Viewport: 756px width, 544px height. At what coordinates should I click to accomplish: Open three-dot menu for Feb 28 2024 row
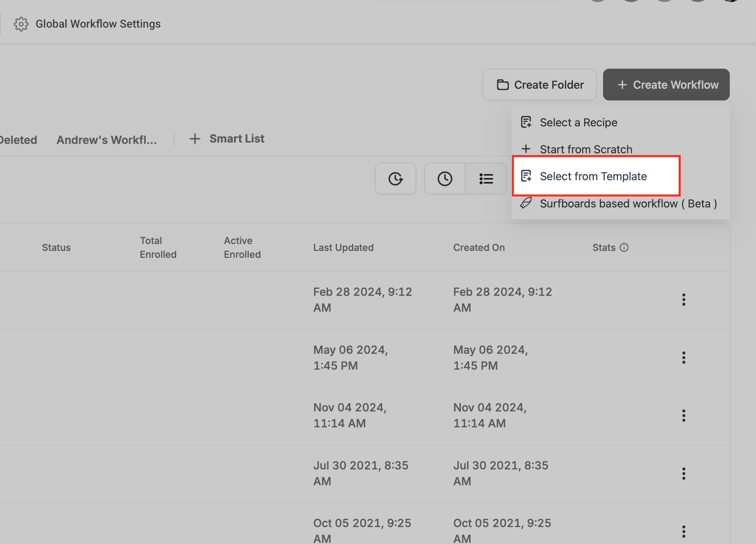pyautogui.click(x=684, y=300)
